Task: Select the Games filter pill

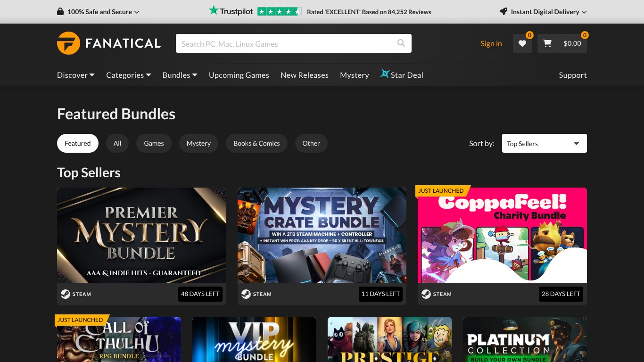Action: [154, 143]
